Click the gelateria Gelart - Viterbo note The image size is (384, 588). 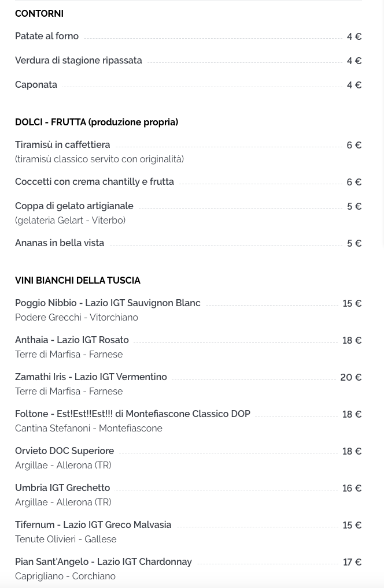(x=70, y=220)
